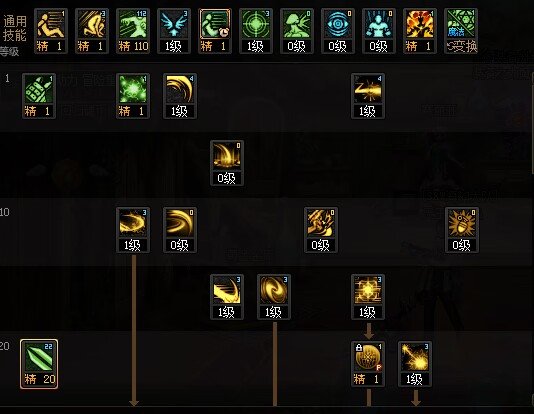Select the blue eye skill icon
The image size is (534, 414).
tap(338, 31)
